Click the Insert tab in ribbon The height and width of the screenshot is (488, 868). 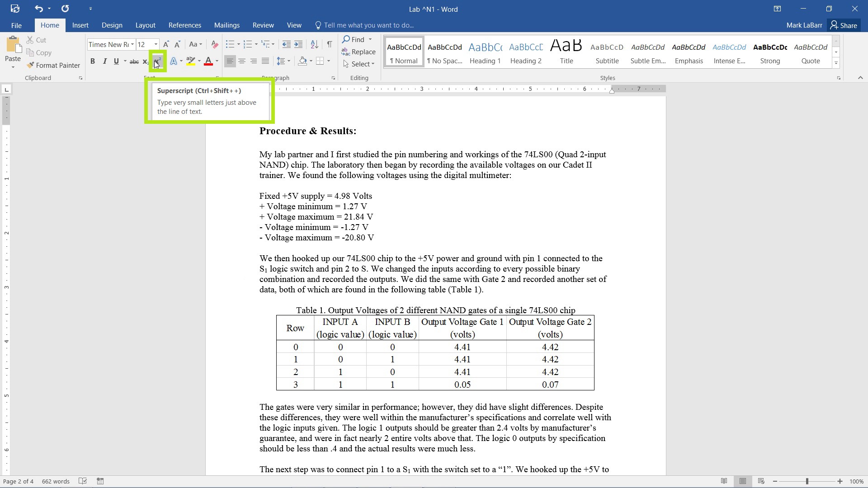pyautogui.click(x=80, y=25)
